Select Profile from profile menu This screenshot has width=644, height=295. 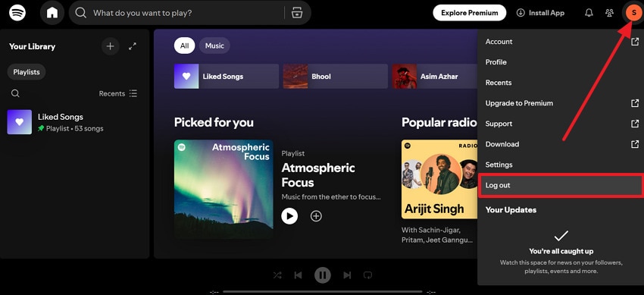point(496,62)
